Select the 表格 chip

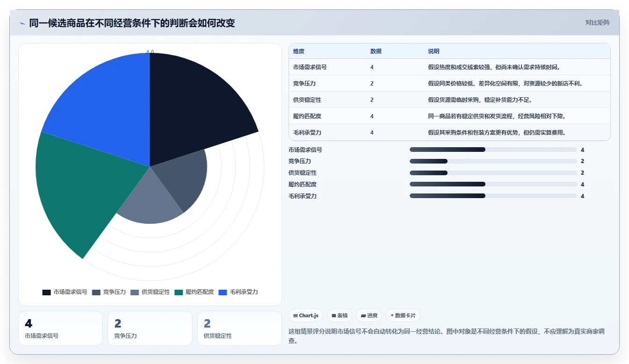340,315
